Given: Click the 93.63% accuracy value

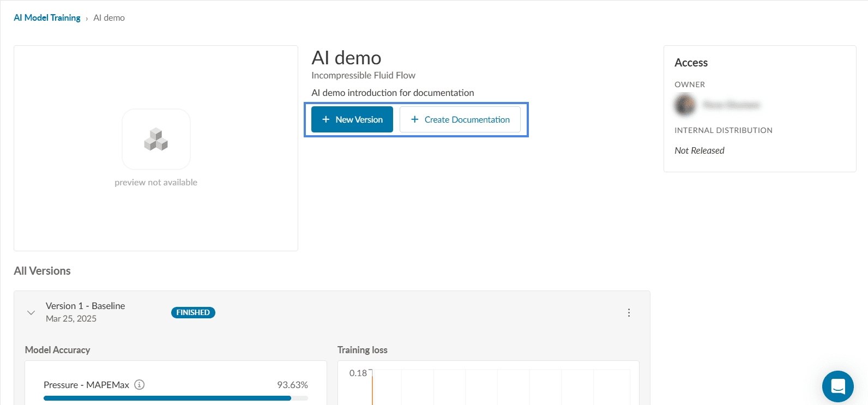Looking at the screenshot, I should click(x=292, y=385).
